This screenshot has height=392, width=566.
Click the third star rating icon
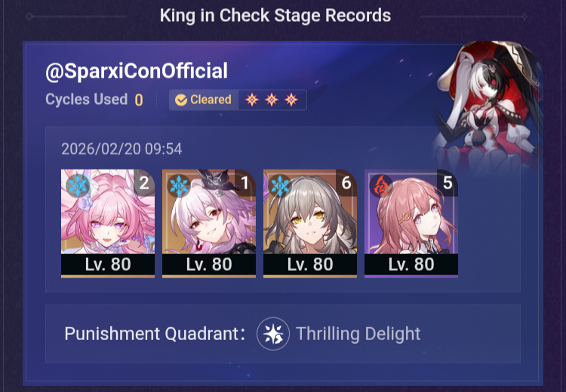coord(291,100)
